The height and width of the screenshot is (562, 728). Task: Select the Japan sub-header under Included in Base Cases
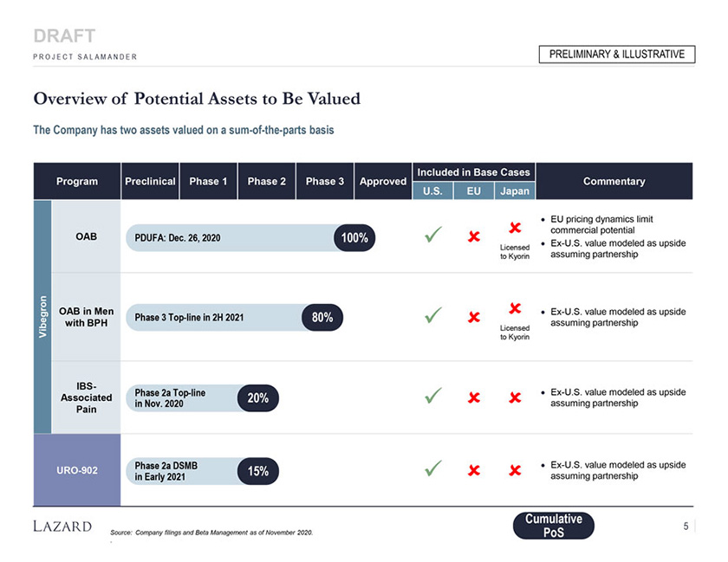pos(513,191)
